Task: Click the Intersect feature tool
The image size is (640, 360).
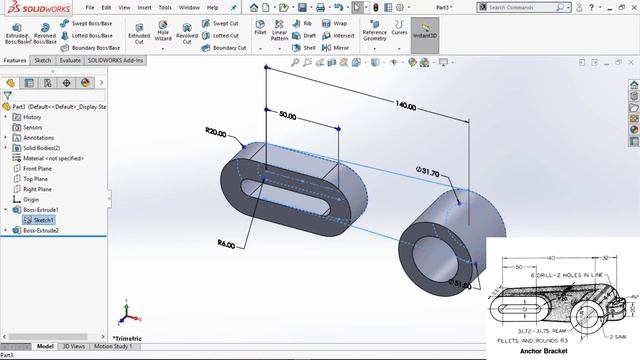Action: click(338, 36)
